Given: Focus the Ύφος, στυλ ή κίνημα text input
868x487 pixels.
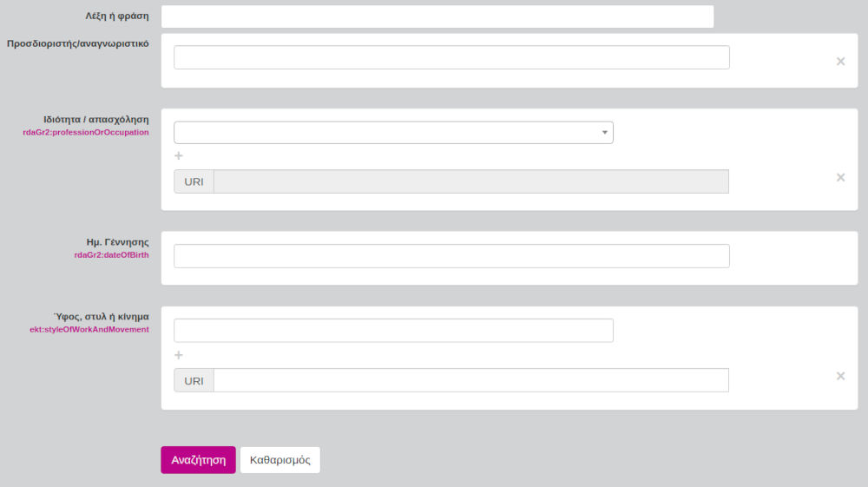Looking at the screenshot, I should [393, 331].
